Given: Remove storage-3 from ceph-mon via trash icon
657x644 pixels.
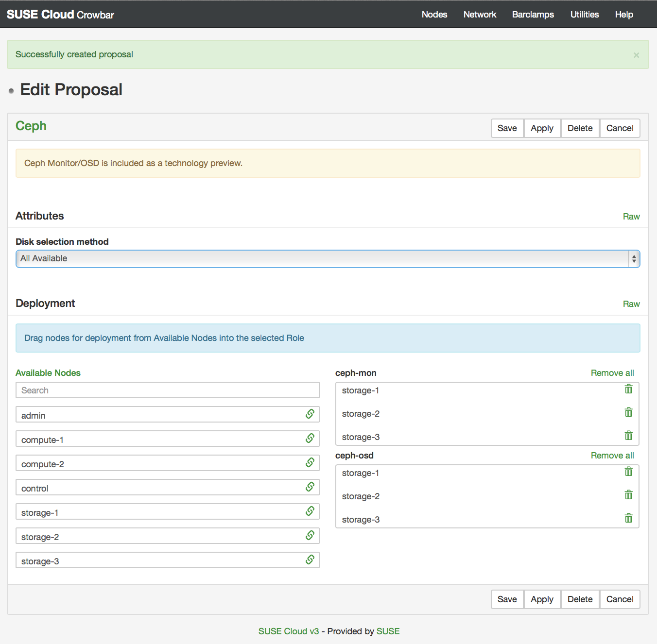Looking at the screenshot, I should pos(629,436).
